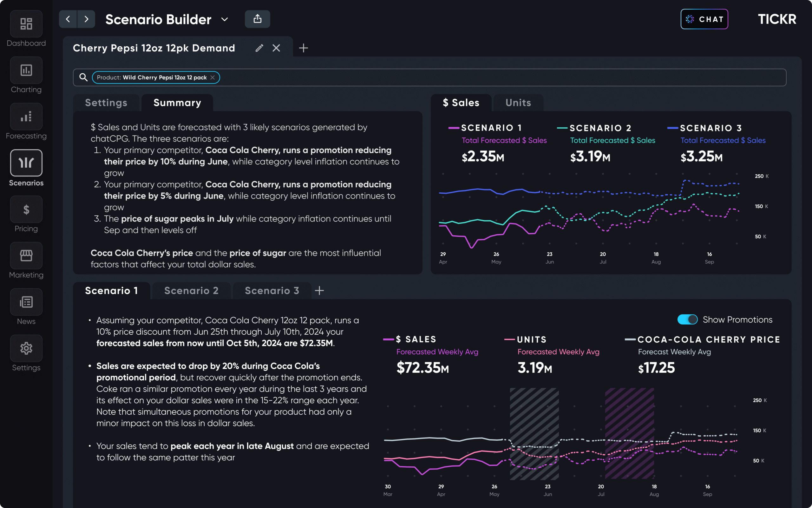The width and height of the screenshot is (812, 508).
Task: Select the Scenarios sidebar icon
Action: point(26,163)
